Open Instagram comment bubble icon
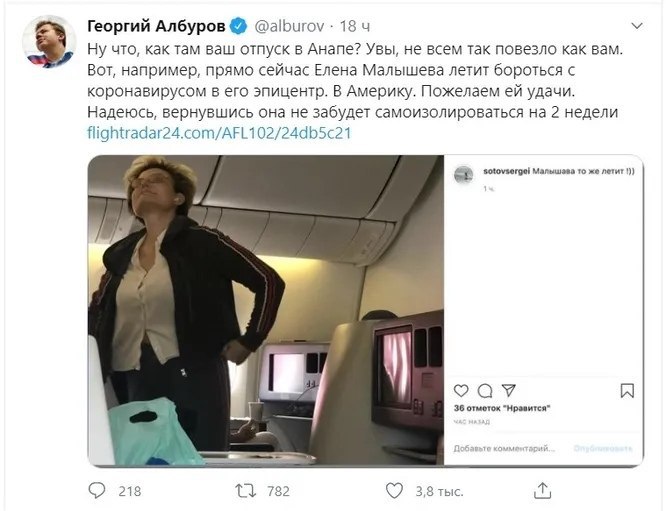This screenshot has height=511, width=666. [x=485, y=390]
